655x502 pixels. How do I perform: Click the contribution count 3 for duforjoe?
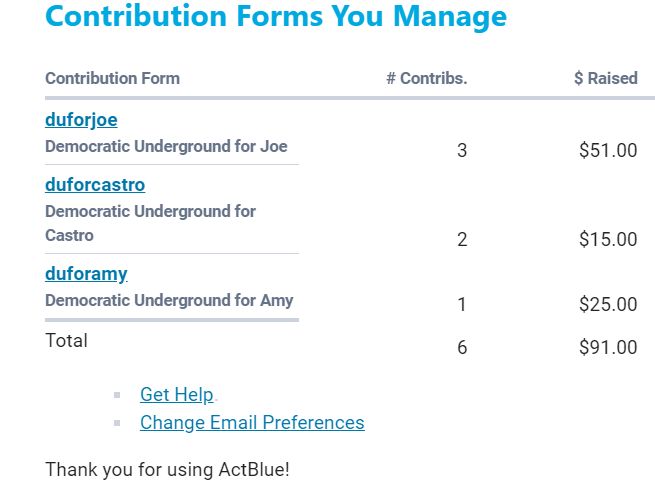tap(462, 151)
